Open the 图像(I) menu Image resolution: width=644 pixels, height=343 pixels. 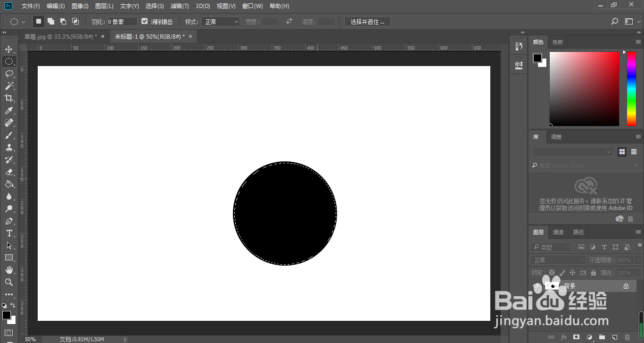[80, 6]
